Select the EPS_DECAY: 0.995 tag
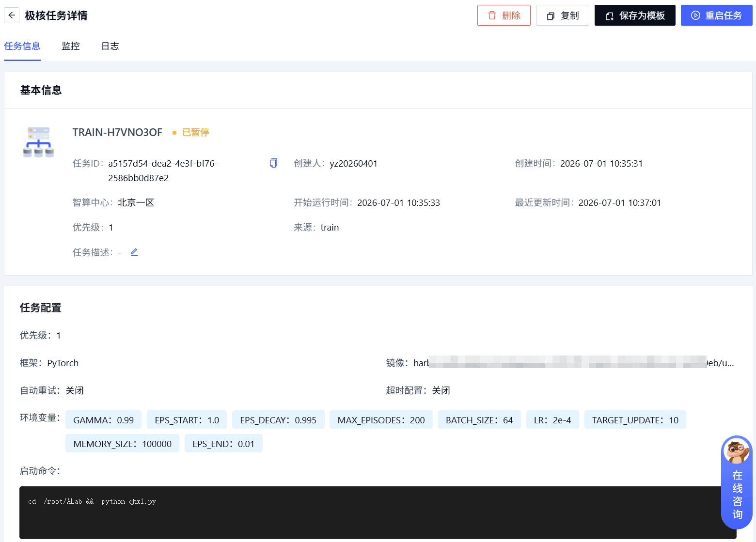The image size is (756, 542). point(278,420)
